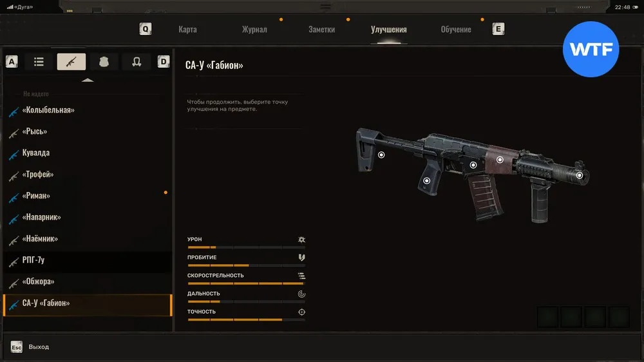Switch to the list category icon

pos(39,62)
